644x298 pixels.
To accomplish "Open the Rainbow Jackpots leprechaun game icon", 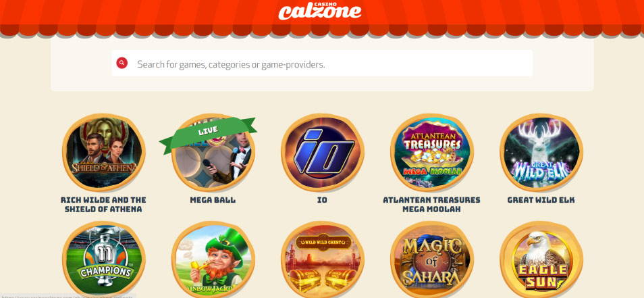I will click(213, 259).
